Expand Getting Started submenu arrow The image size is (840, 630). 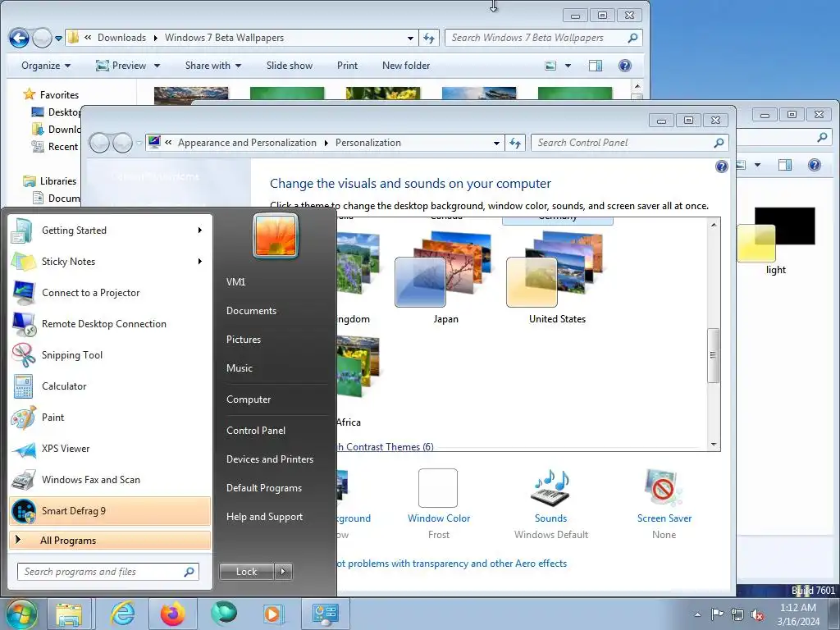click(200, 231)
